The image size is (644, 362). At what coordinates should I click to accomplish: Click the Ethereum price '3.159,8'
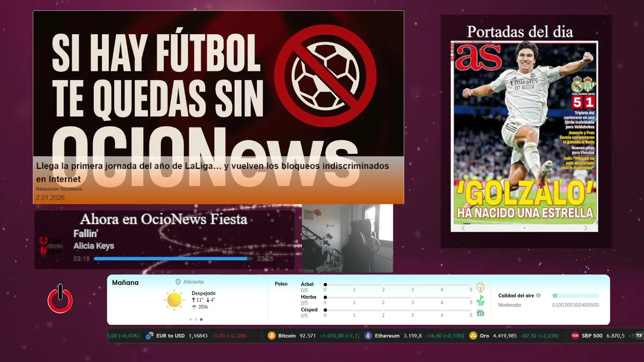tap(413, 336)
